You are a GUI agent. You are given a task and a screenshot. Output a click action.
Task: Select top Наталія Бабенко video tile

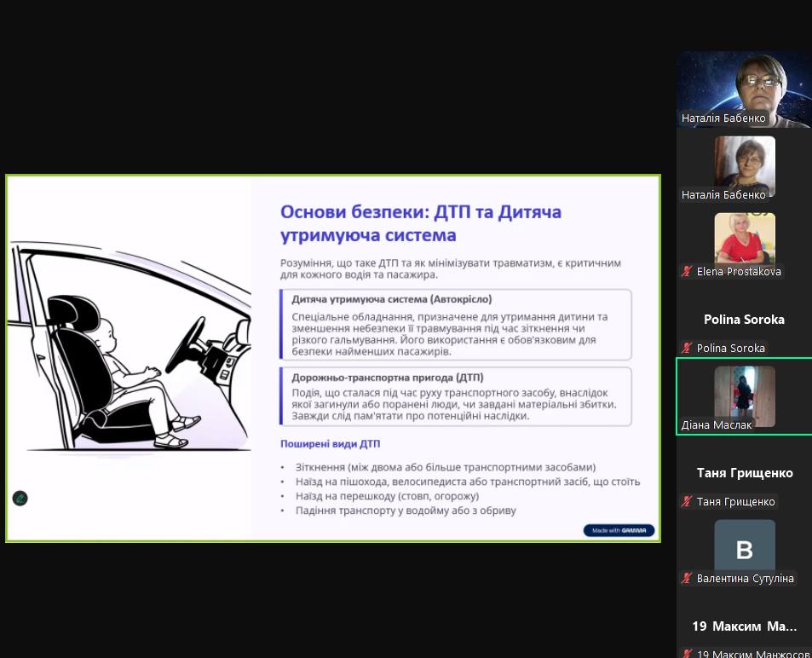click(x=744, y=89)
